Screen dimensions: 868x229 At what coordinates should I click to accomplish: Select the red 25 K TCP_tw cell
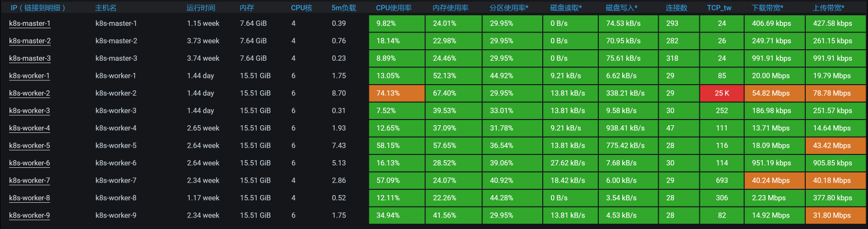(721, 93)
